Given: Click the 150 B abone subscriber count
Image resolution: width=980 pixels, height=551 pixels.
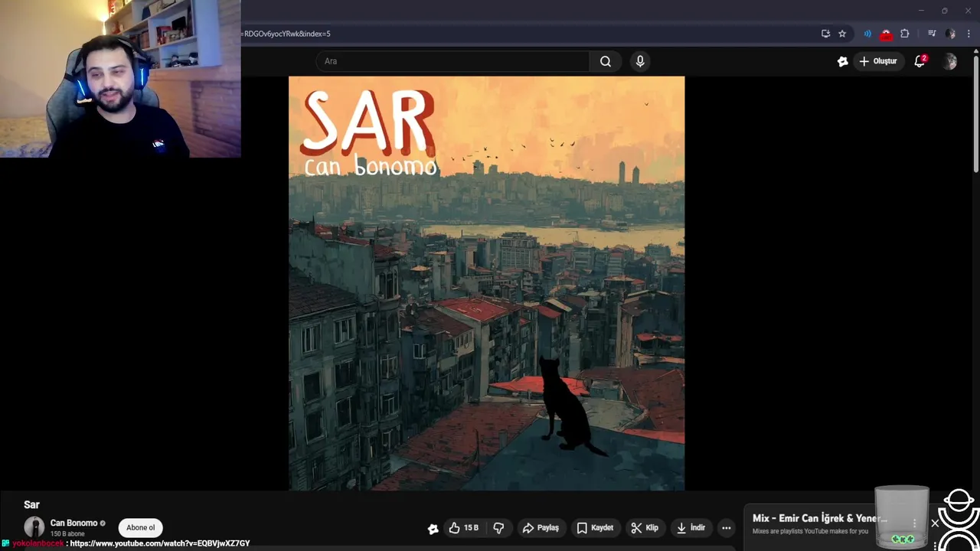Looking at the screenshot, I should click(x=67, y=534).
